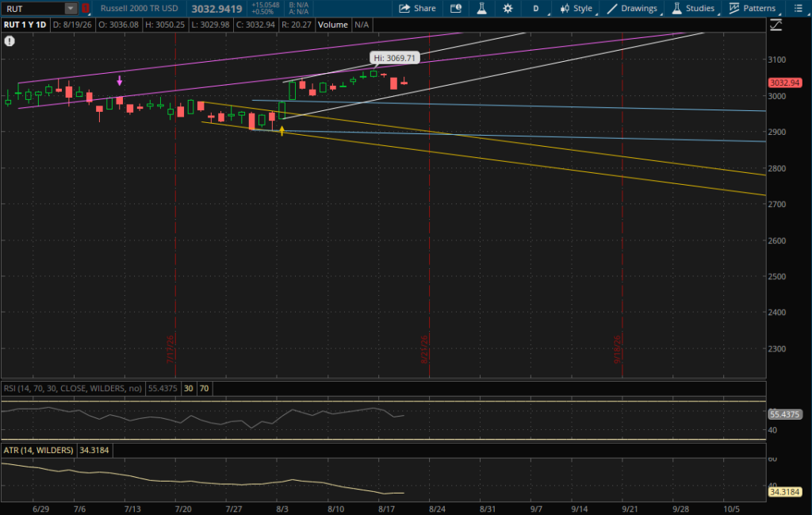Open chart settings gear icon
Screen dimensions: 812x515
point(507,8)
